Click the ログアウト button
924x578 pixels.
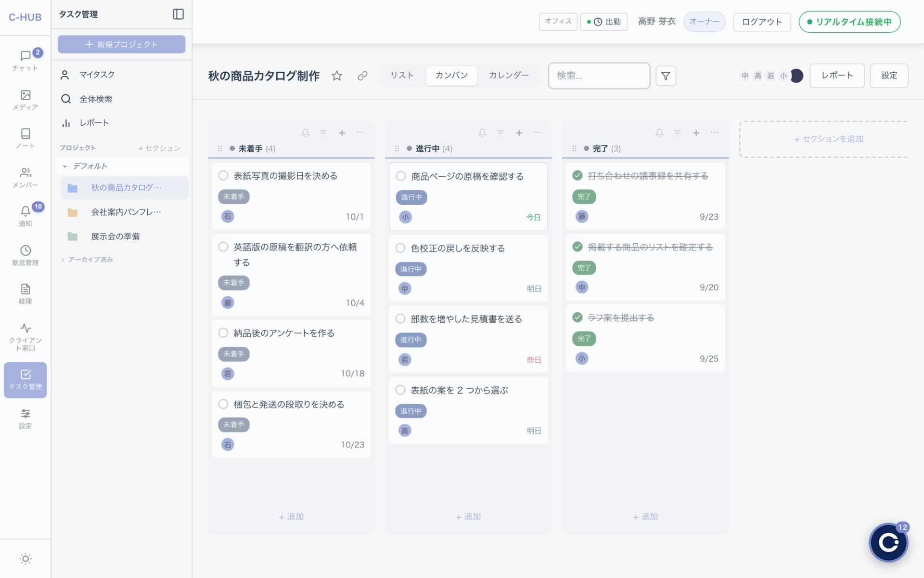point(762,22)
